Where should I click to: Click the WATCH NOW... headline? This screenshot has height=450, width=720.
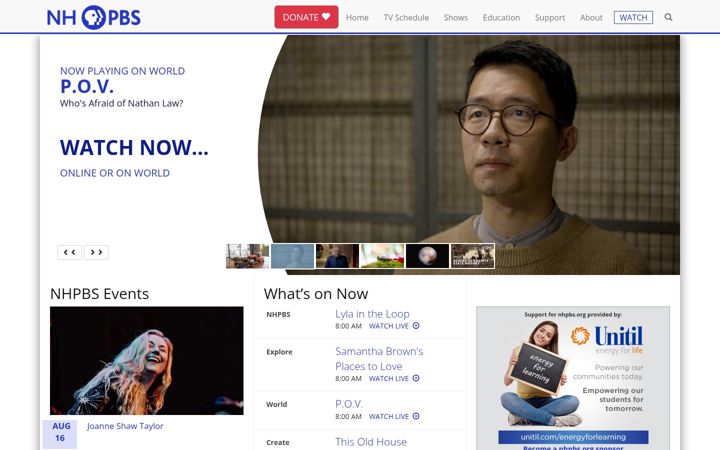click(134, 147)
